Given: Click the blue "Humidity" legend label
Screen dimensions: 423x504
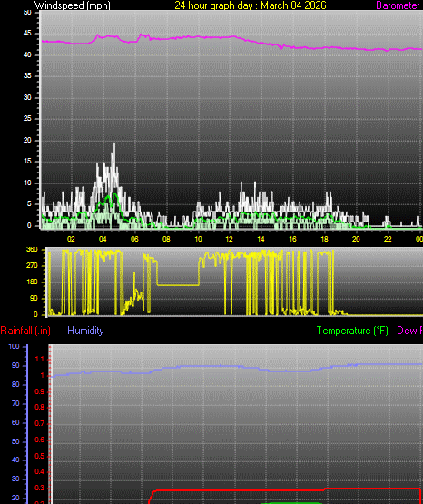Looking at the screenshot, I should pyautogui.click(x=85, y=331).
